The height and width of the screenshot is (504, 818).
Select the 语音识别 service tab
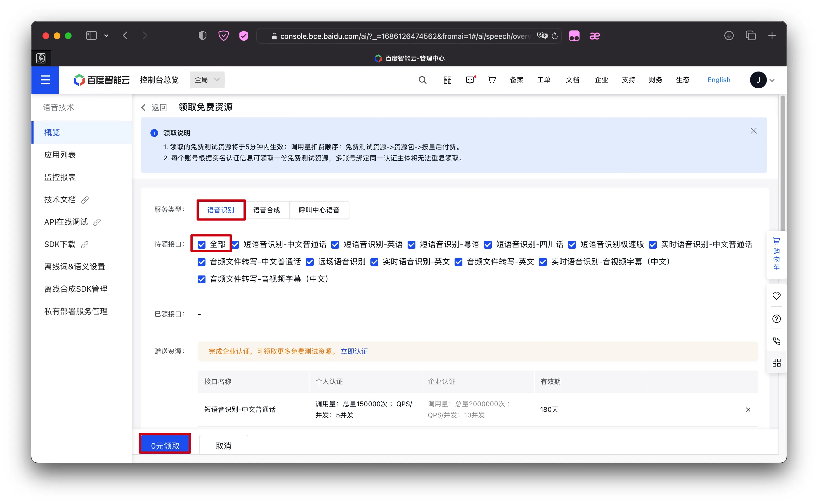pyautogui.click(x=221, y=210)
